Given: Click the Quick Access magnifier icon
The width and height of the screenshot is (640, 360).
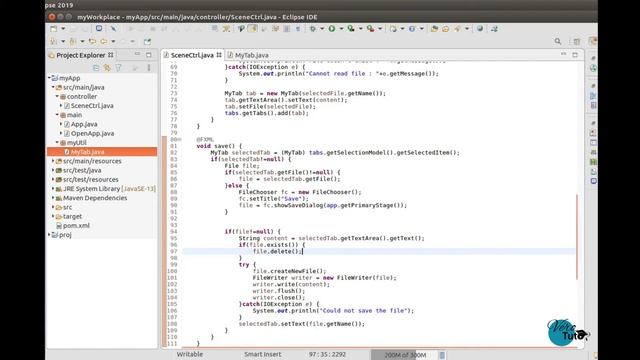Looking at the screenshot, I should coord(558,41).
